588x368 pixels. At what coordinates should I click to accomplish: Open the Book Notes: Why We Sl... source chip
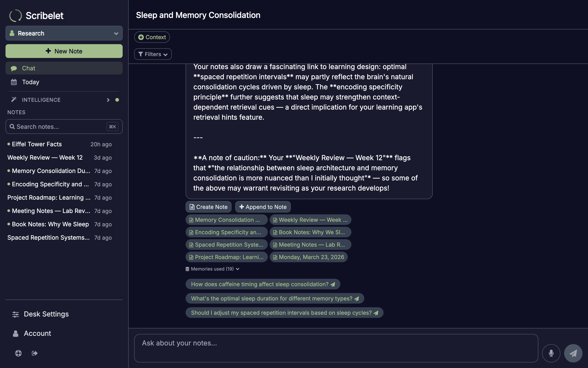(x=310, y=232)
